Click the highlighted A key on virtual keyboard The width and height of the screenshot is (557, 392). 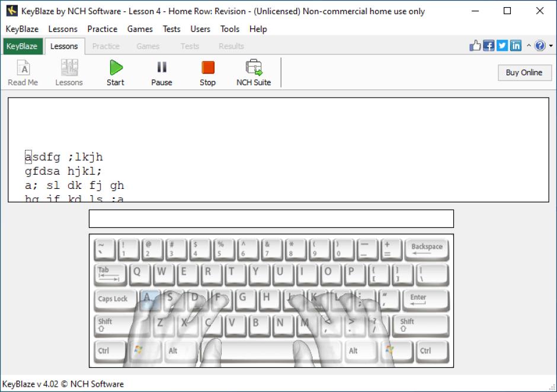tap(149, 300)
